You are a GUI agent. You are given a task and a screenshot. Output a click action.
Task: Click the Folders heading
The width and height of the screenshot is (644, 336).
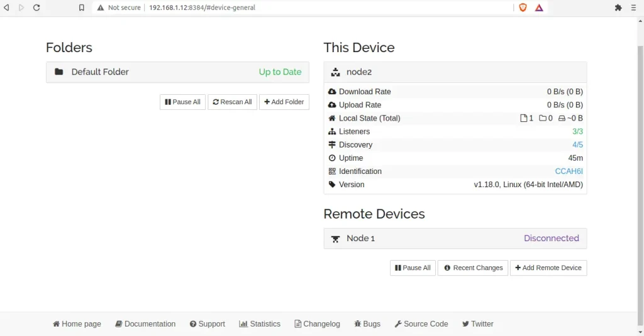tap(69, 48)
